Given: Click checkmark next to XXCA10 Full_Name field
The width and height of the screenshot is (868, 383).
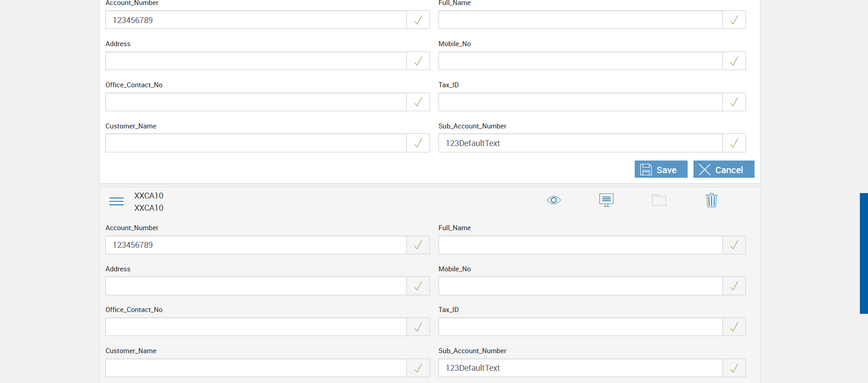Looking at the screenshot, I should (734, 245).
